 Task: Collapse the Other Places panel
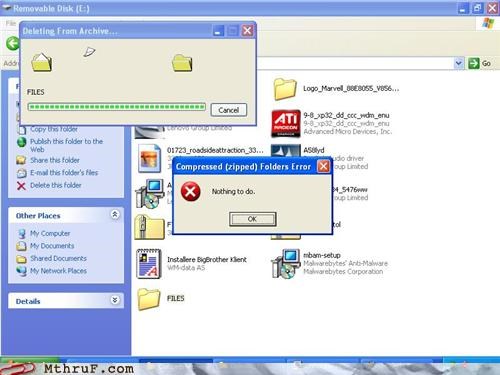pos(115,215)
